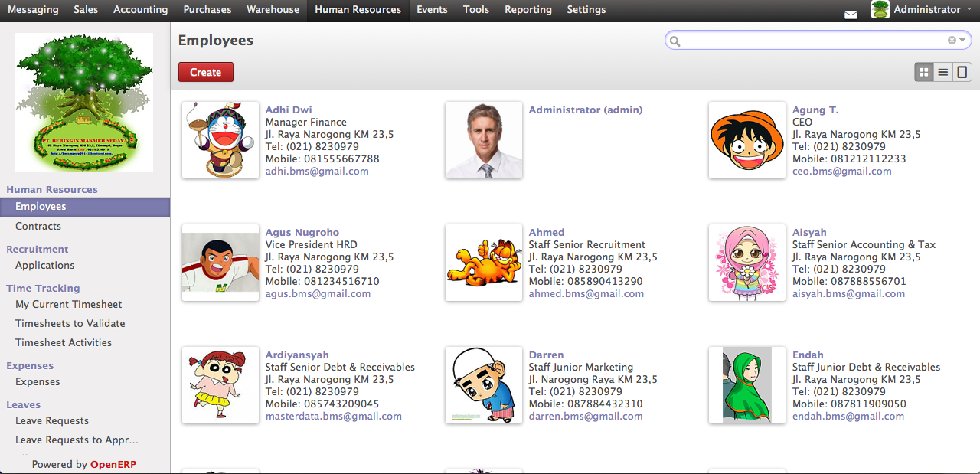Image resolution: width=980 pixels, height=474 pixels.
Task: Expand the advanced search options arrow
Action: (962, 40)
